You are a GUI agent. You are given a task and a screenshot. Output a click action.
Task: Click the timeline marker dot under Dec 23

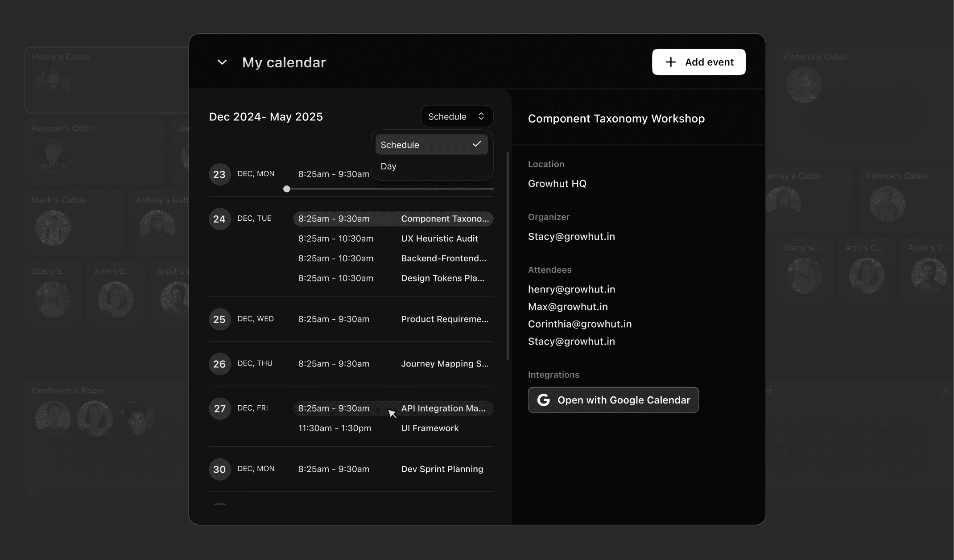(287, 189)
